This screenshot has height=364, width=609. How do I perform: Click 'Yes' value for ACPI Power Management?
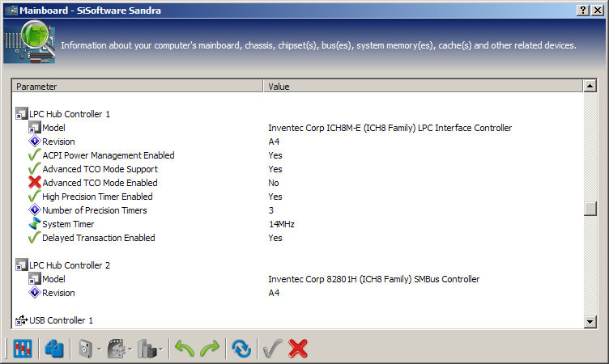coord(275,155)
